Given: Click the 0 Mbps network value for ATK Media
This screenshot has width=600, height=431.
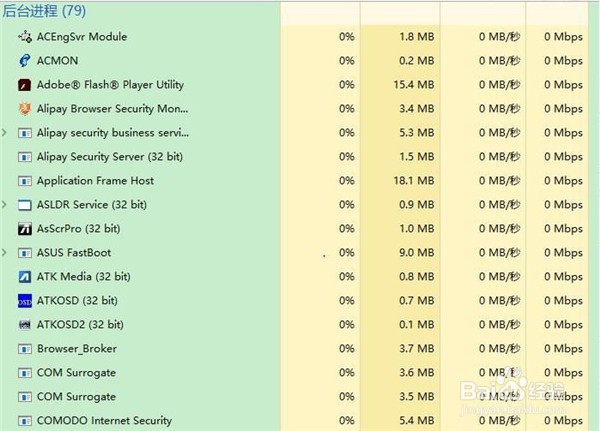Looking at the screenshot, I should [x=563, y=277].
